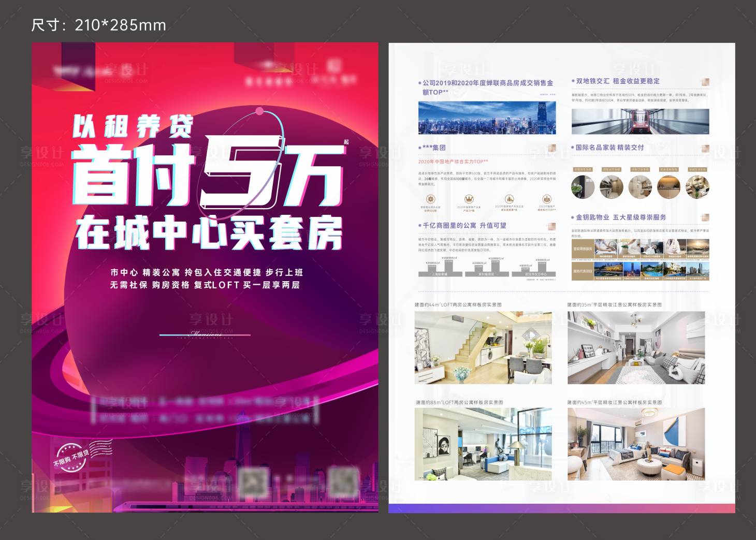Select the building medallion icon for 2020年销售额增长
Screen dimensions: 756x540
tap(510, 199)
